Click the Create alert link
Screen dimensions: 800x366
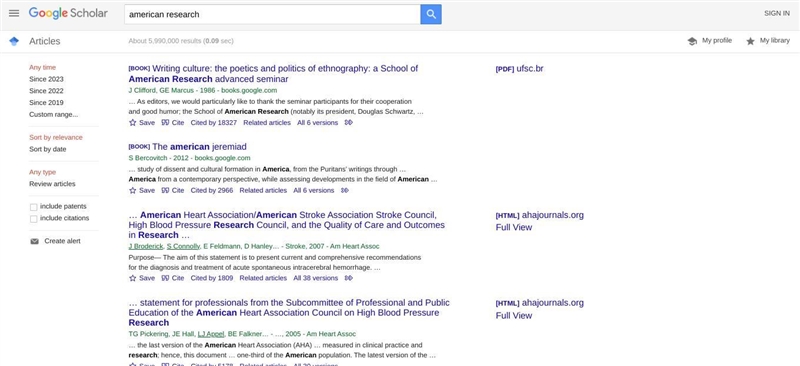click(x=62, y=241)
